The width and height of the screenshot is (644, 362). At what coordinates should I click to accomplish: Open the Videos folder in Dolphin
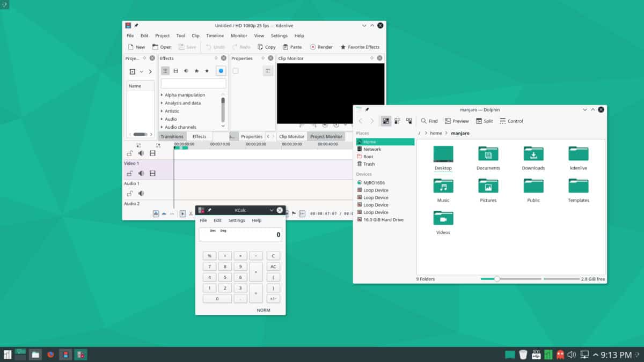pyautogui.click(x=443, y=218)
